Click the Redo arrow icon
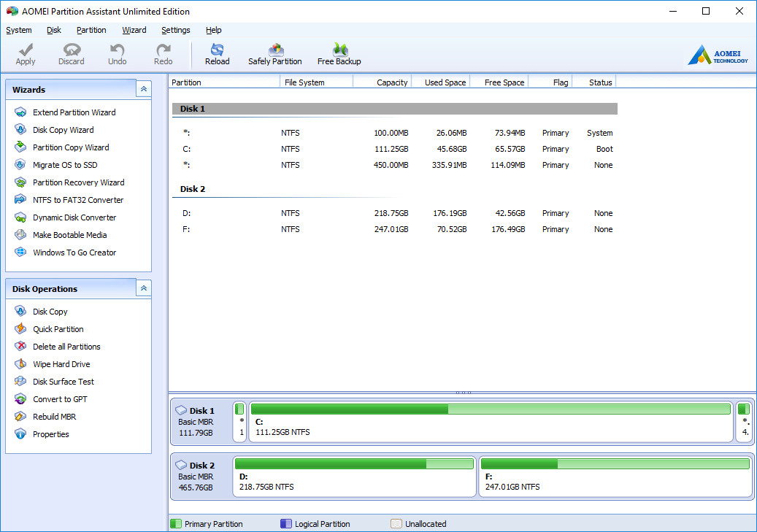Viewport: 757px width, 532px height. click(164, 50)
